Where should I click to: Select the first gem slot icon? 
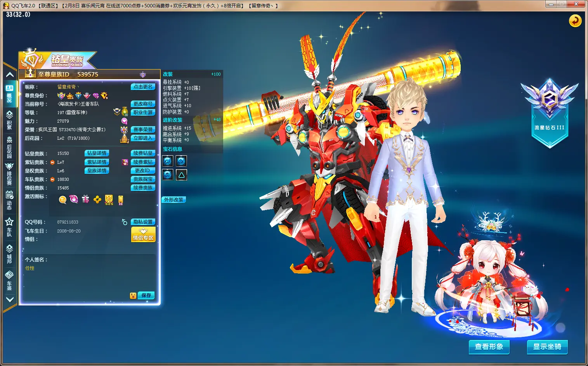(168, 161)
